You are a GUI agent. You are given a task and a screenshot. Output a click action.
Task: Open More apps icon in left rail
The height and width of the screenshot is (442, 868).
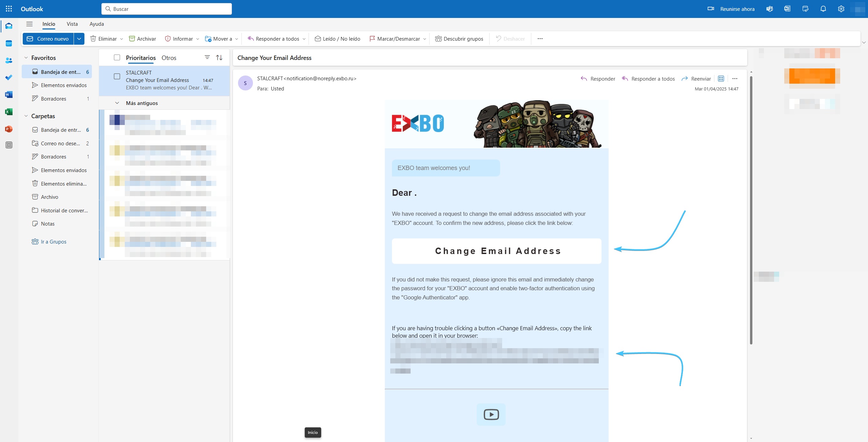click(x=9, y=145)
